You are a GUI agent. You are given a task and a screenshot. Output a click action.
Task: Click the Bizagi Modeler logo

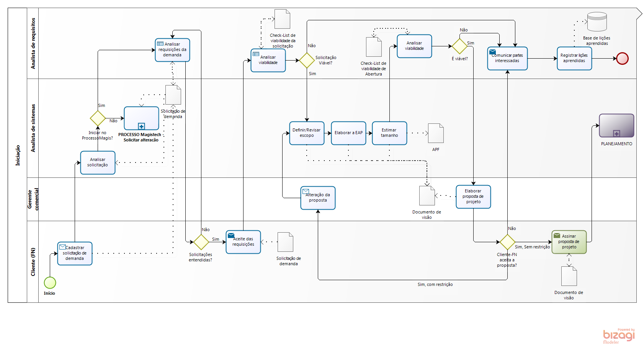[618, 336]
